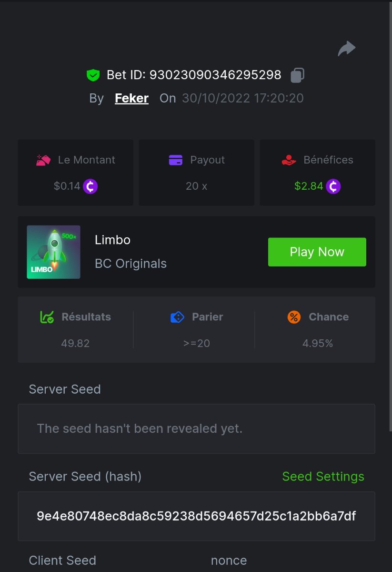Image resolution: width=392 pixels, height=572 pixels.
Task: Click the currency coin beside $2.84
Action: (333, 186)
